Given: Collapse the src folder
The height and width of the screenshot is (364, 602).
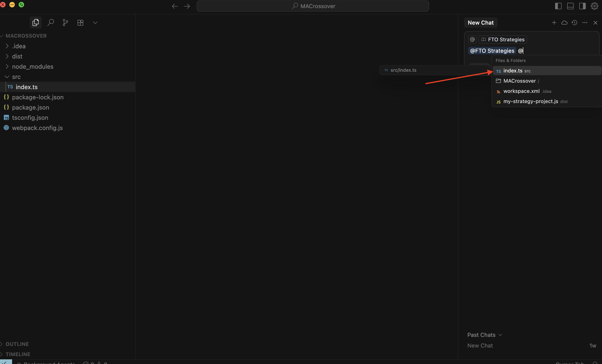Looking at the screenshot, I should click(16, 77).
